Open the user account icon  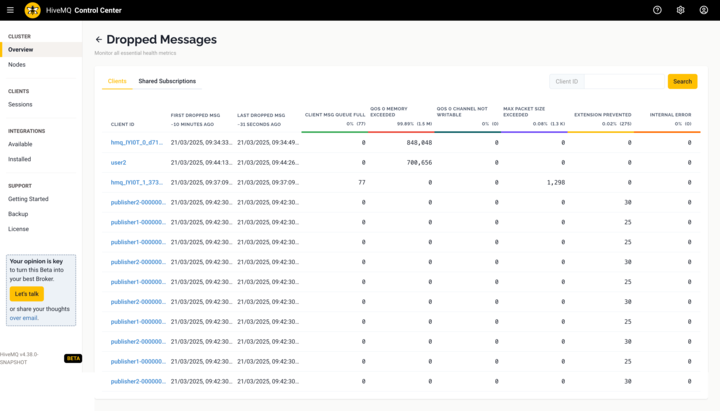(703, 10)
